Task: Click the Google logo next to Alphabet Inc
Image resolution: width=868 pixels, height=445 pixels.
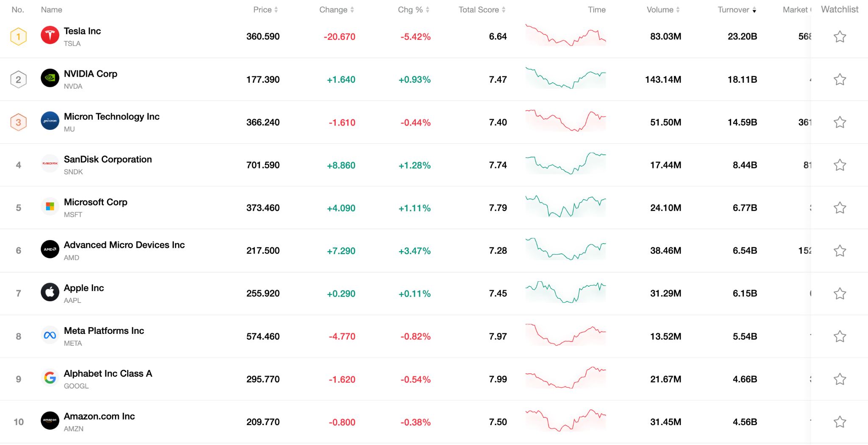Action: (x=50, y=378)
